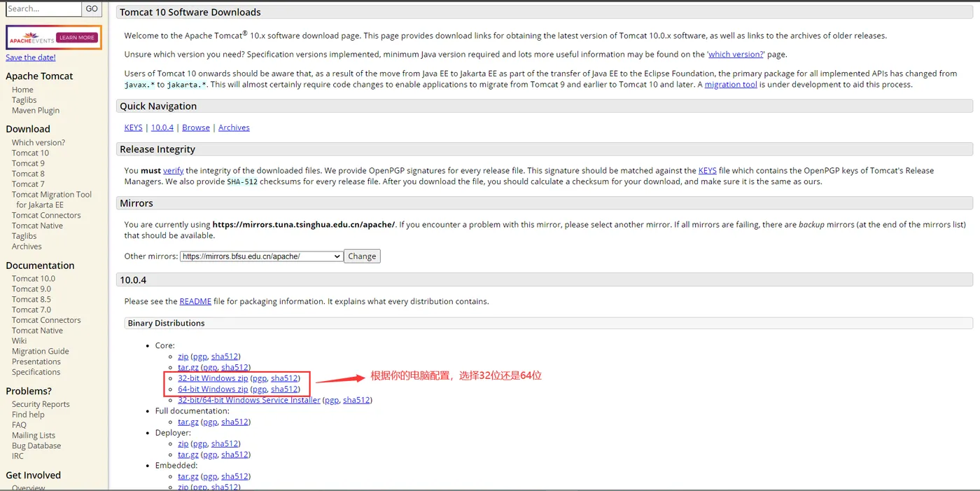This screenshot has width=980, height=491.
Task: Open the Presentations link
Action: pyautogui.click(x=36, y=362)
